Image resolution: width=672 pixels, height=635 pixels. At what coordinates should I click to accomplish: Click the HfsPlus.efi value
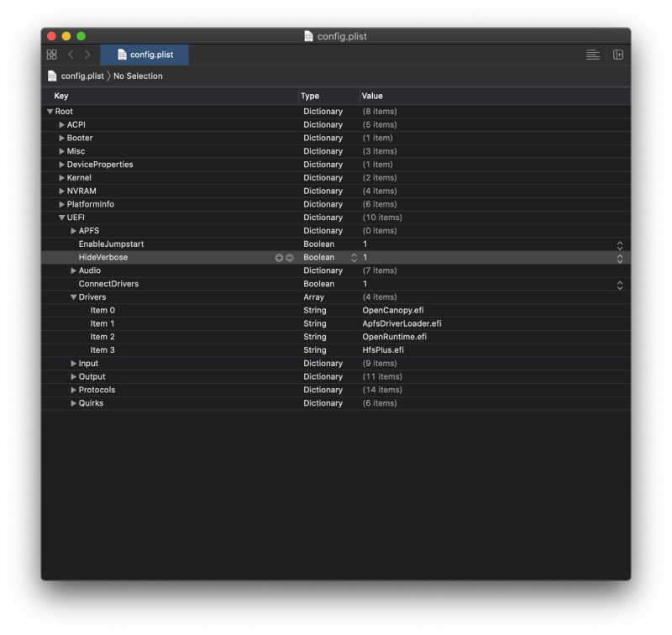383,350
